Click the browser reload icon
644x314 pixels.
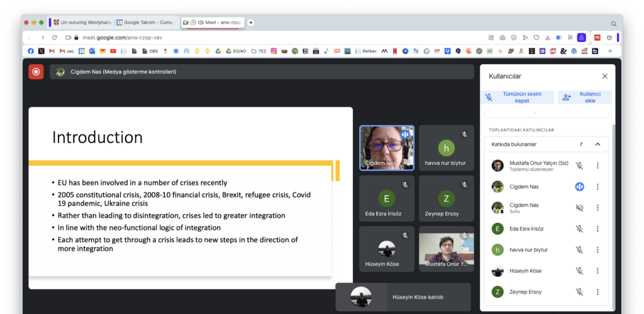(x=55, y=38)
